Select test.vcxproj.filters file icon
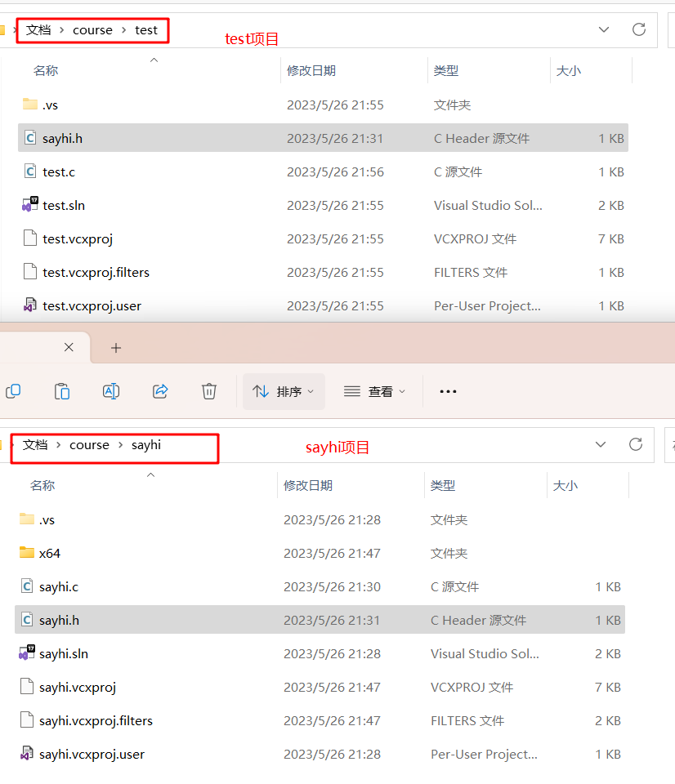The image size is (675, 784). 30,271
